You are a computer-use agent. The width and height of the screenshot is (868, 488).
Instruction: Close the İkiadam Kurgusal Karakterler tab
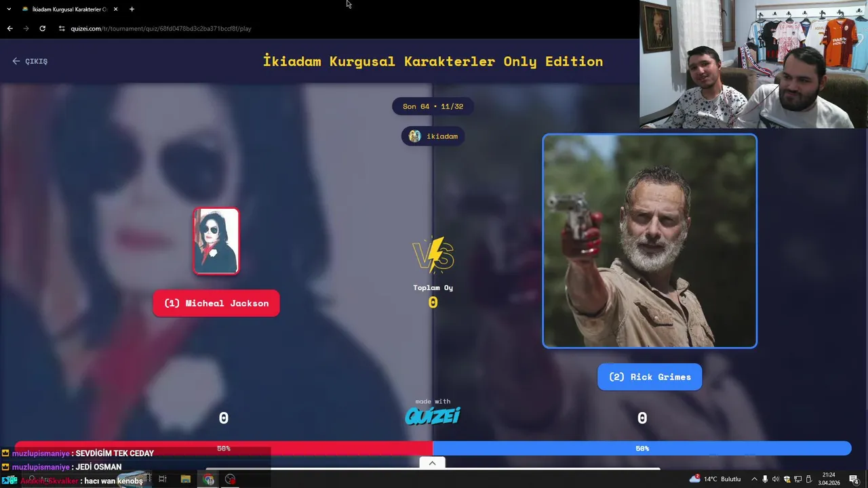[115, 9]
